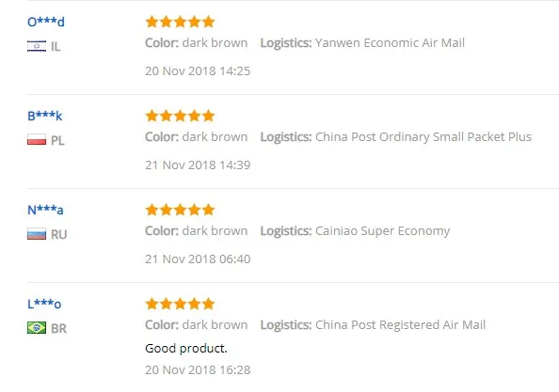Click the 21 Nov 2018 06:40 timestamp
Image resolution: width=559 pixels, height=392 pixels.
(198, 259)
